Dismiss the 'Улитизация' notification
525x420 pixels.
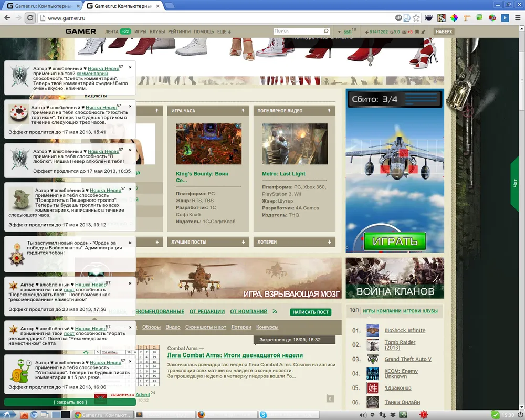[x=130, y=361]
